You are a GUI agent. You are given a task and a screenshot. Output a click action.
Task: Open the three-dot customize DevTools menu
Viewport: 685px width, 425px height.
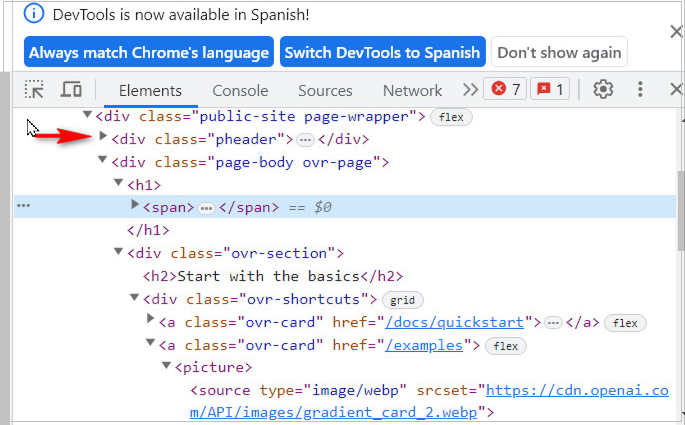641,89
